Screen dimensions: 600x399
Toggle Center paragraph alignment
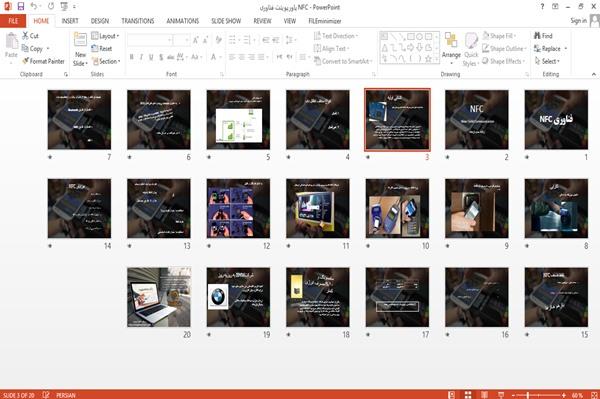[242, 57]
